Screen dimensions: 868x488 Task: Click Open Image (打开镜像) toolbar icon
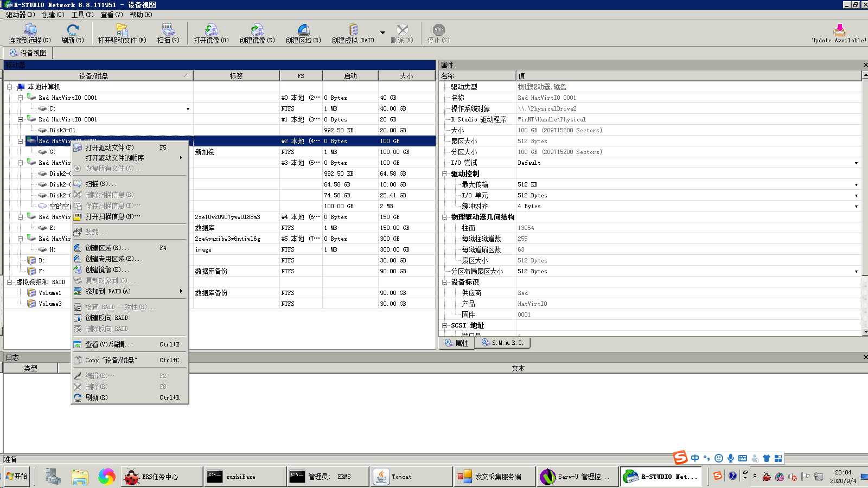pos(211,34)
